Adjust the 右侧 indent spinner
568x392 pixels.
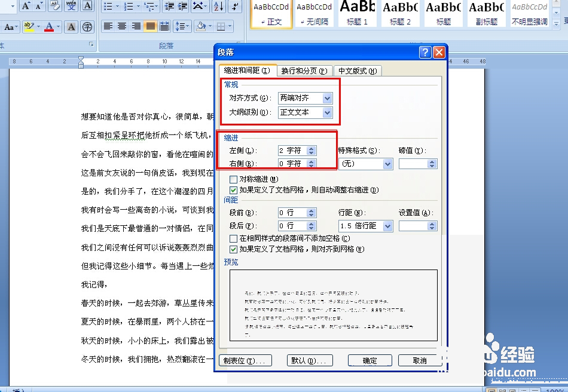[x=311, y=164]
